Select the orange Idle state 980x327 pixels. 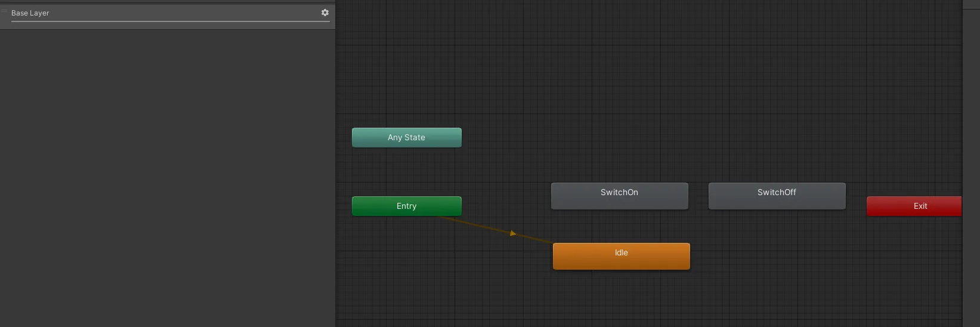click(621, 256)
